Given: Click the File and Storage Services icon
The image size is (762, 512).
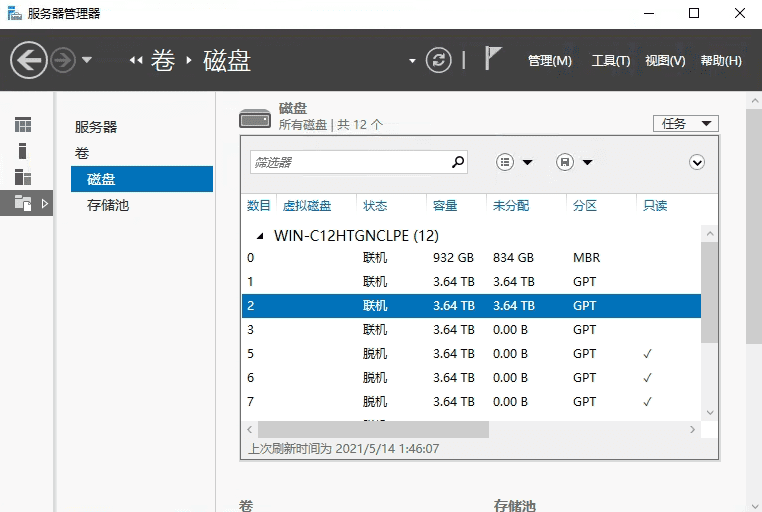Looking at the screenshot, I should click(x=22, y=203).
